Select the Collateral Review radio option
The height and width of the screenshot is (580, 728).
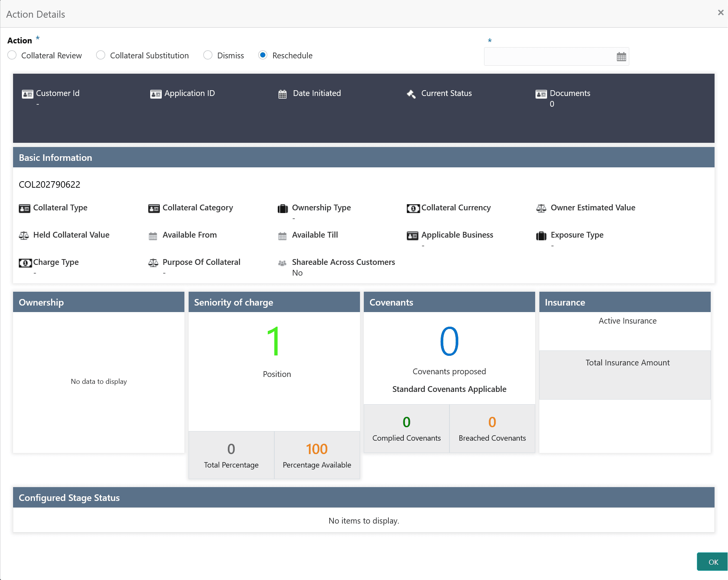click(12, 55)
